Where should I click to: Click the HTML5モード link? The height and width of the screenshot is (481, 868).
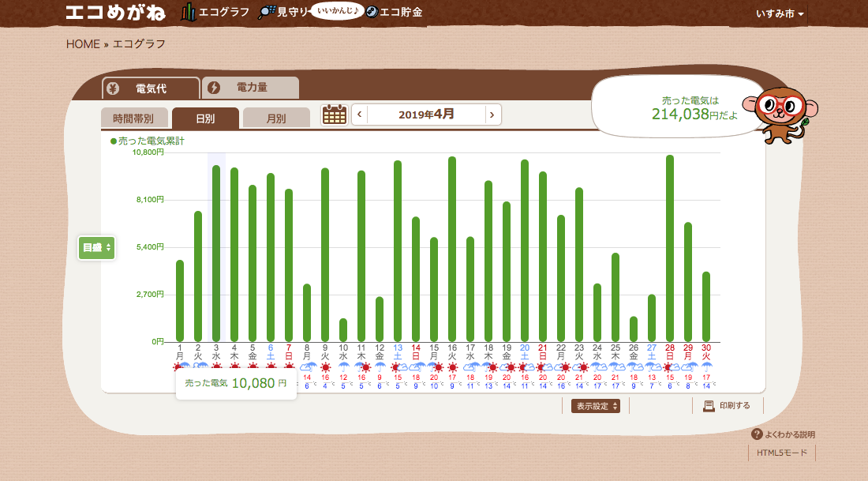782,453
